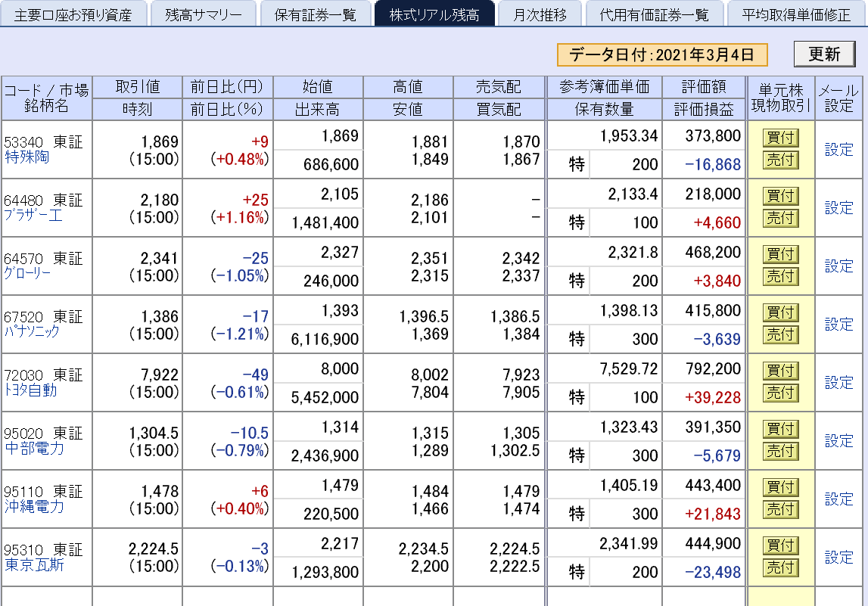Select the 評価損益 value +21,843

tap(712, 514)
